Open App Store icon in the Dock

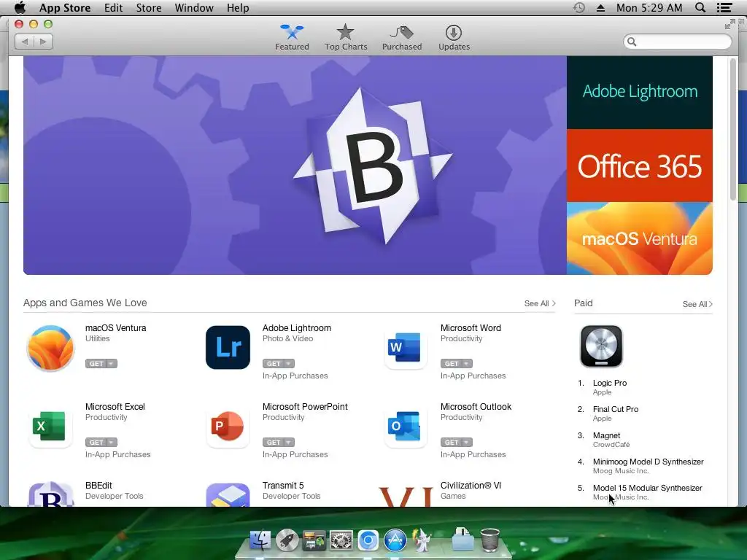coord(395,540)
